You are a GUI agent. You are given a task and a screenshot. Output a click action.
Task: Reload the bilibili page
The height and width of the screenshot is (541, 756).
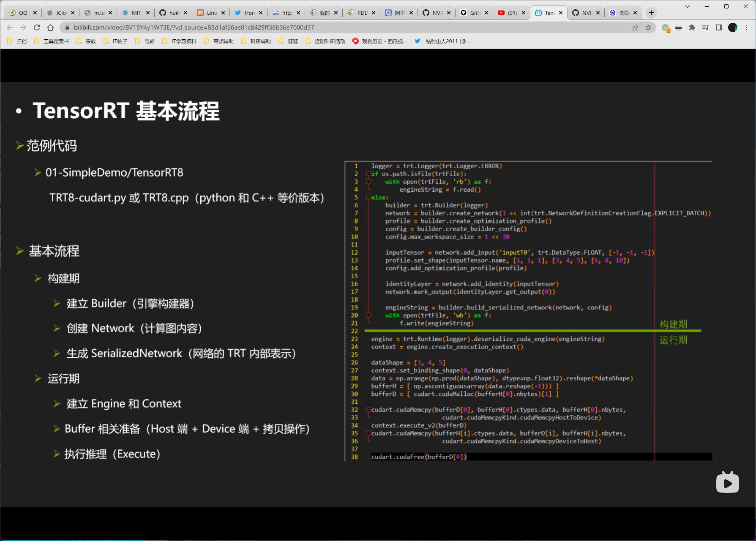(x=37, y=27)
